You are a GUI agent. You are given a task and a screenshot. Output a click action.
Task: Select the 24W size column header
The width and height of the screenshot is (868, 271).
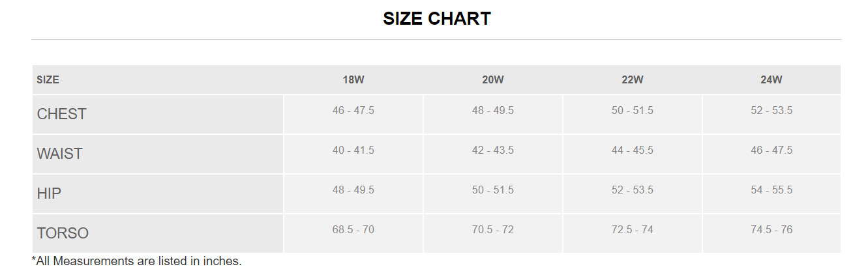771,80
